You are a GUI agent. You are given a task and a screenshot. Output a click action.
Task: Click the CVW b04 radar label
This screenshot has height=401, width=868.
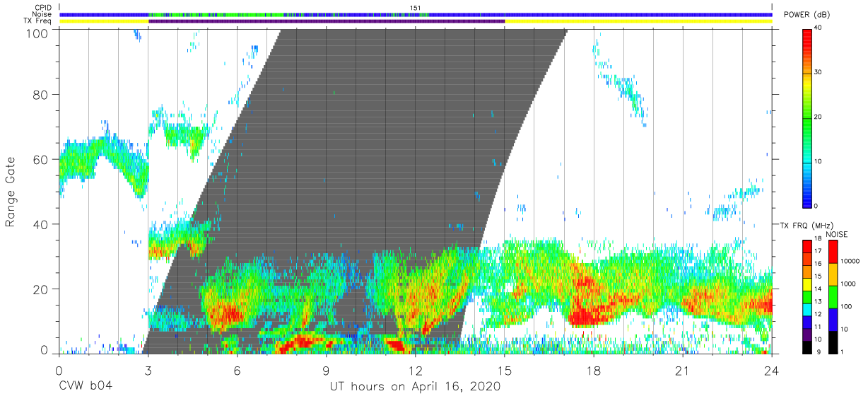point(86,386)
